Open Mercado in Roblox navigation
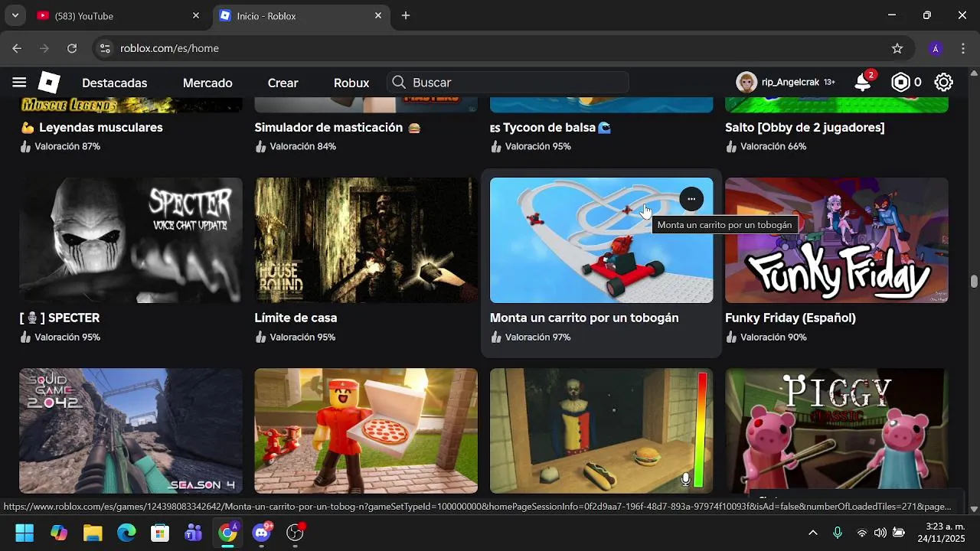Image resolution: width=980 pixels, height=551 pixels. coord(207,83)
